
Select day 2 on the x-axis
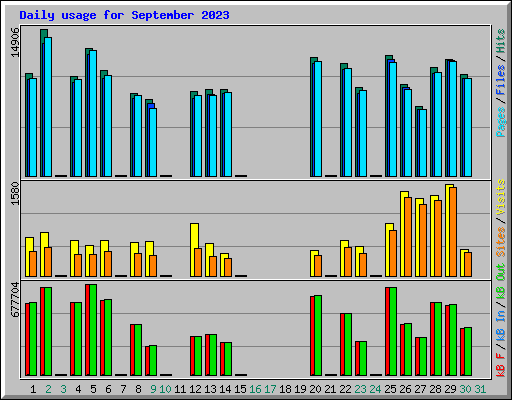point(48,389)
